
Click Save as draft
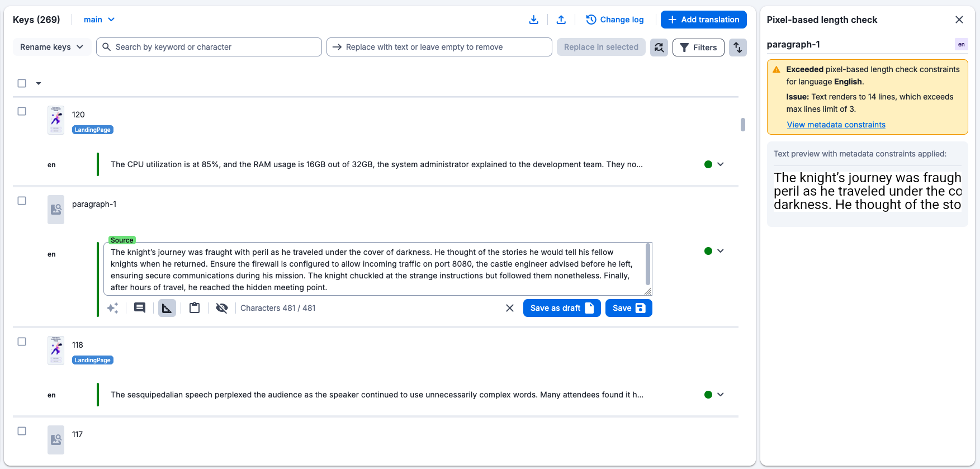[x=562, y=308]
